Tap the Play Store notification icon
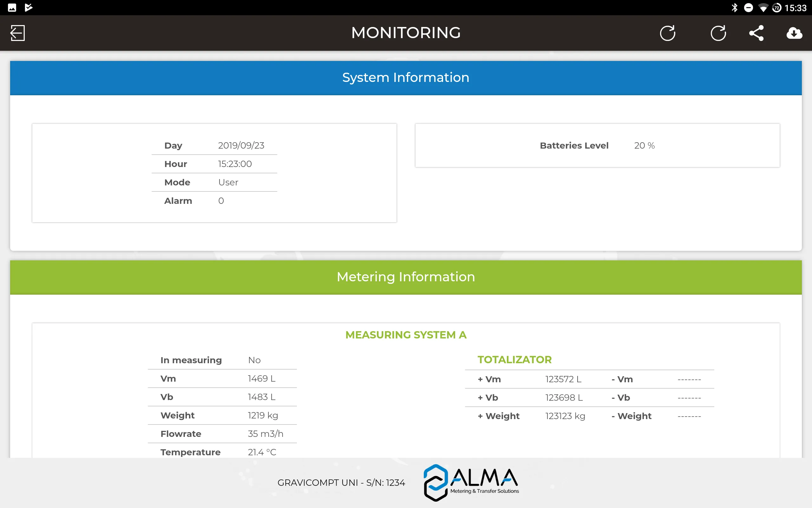 coord(29,7)
